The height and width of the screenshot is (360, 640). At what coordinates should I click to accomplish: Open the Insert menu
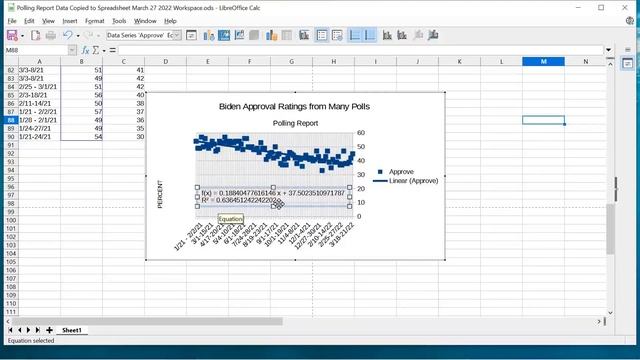pyautogui.click(x=69, y=21)
